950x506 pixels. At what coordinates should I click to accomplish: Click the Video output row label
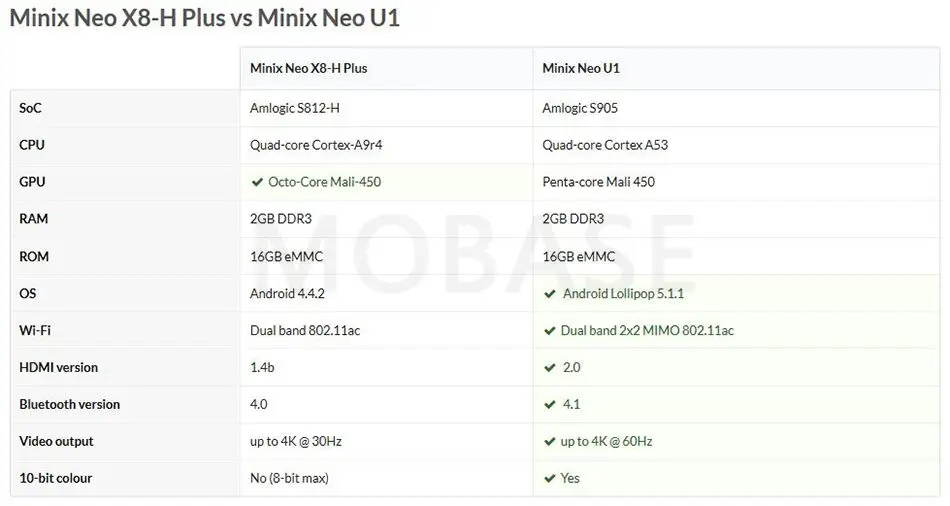(x=56, y=442)
